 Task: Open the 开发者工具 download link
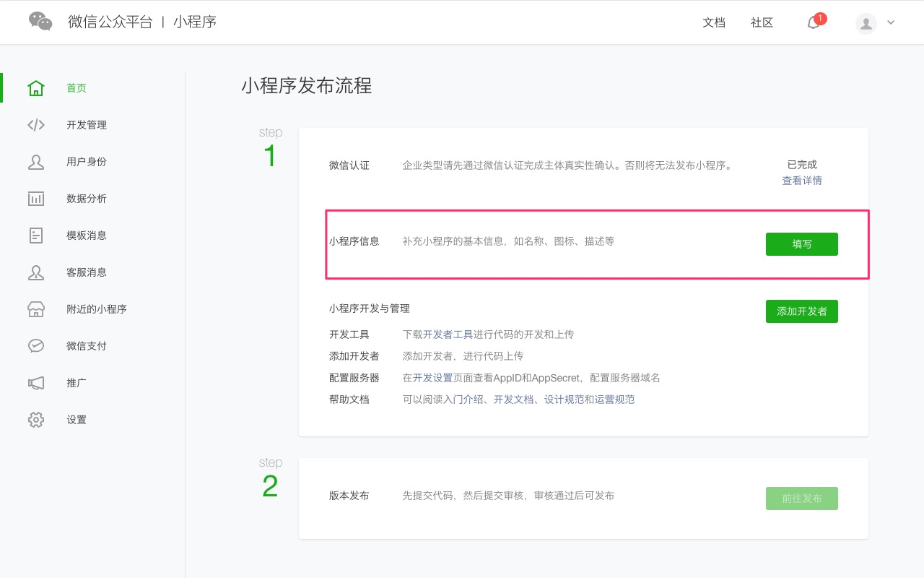(448, 335)
